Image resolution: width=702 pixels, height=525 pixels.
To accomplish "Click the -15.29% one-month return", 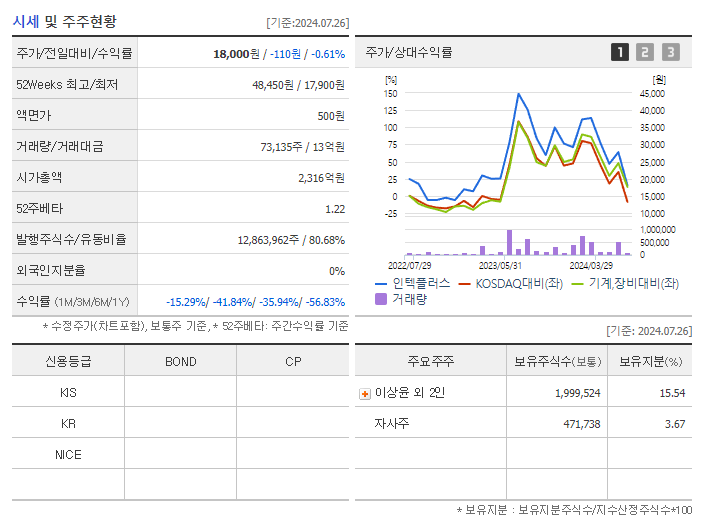I will (186, 302).
